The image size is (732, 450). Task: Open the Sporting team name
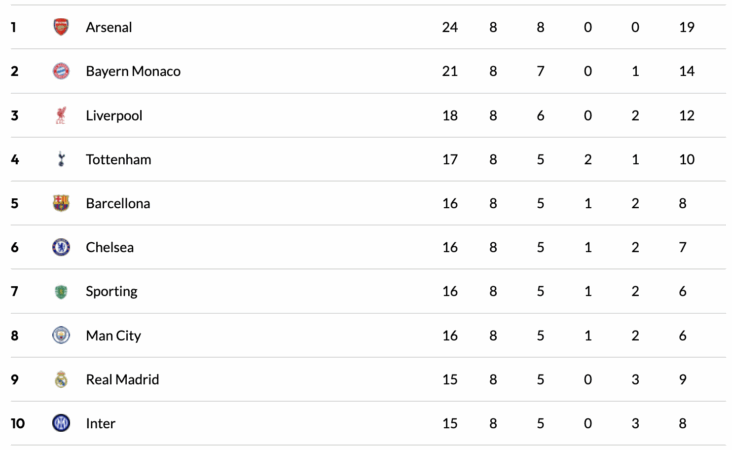point(112,291)
